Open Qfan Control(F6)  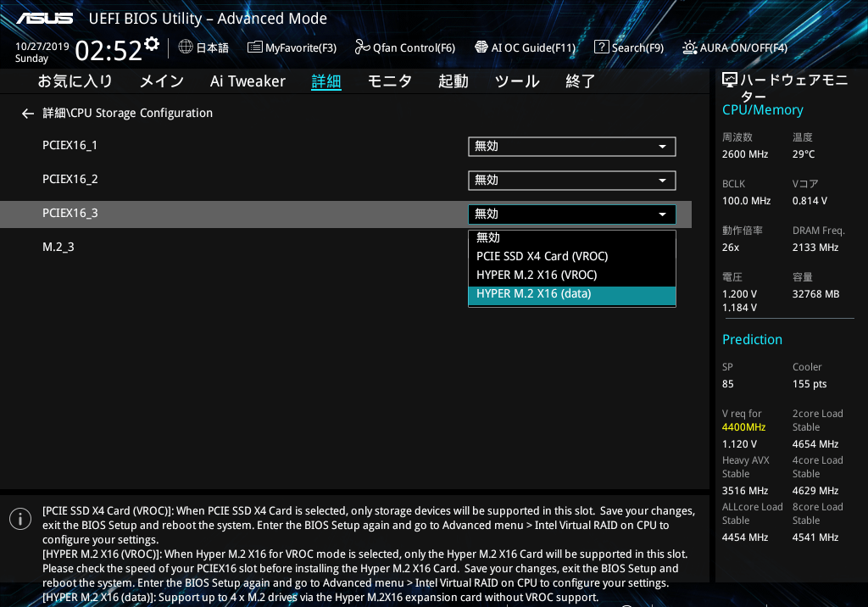pos(404,47)
